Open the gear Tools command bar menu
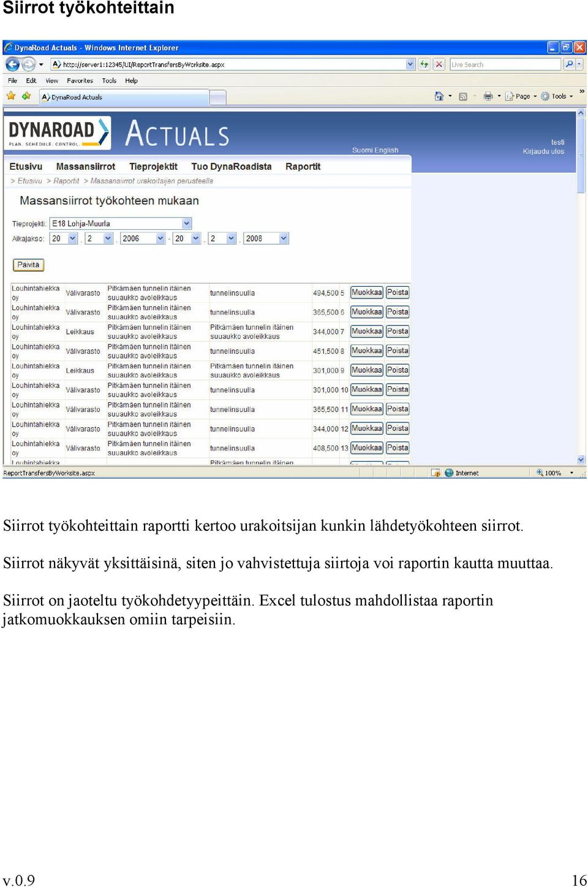Viewport: 588px width, 887px height. (557, 96)
